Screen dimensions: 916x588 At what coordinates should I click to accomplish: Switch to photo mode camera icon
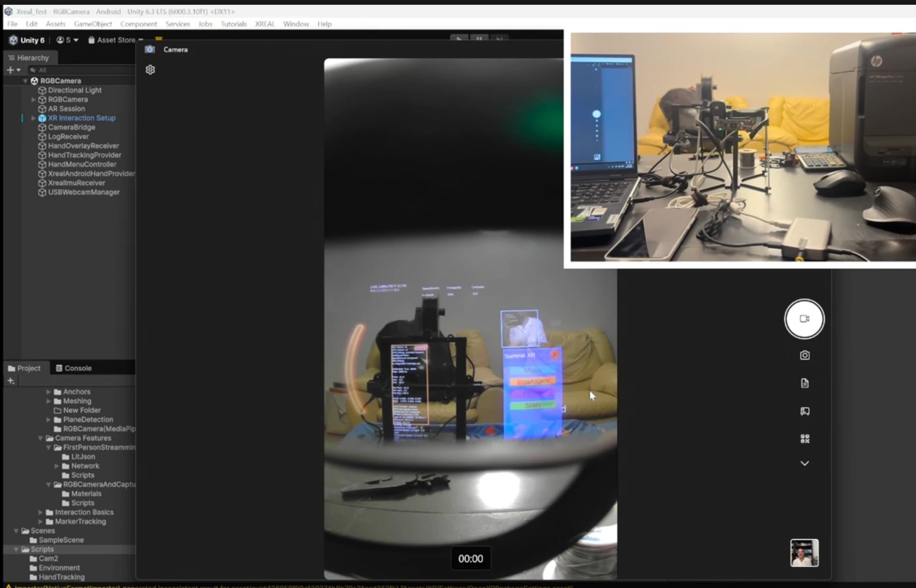pyautogui.click(x=805, y=355)
